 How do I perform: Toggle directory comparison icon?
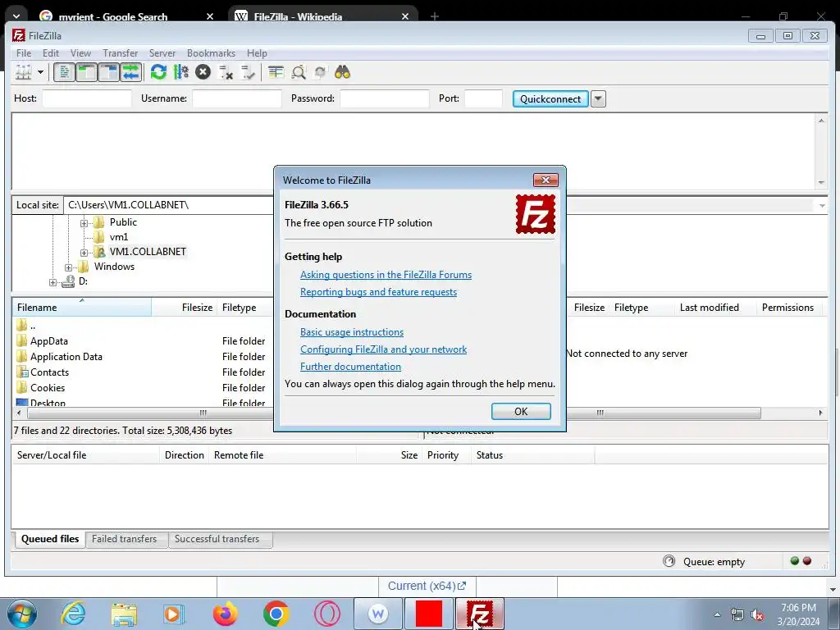pyautogui.click(x=299, y=72)
